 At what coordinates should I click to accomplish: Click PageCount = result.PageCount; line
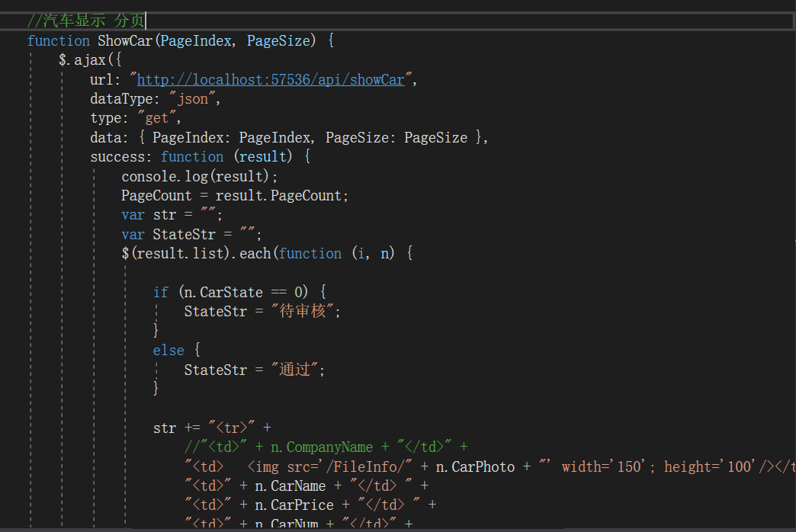pos(235,195)
